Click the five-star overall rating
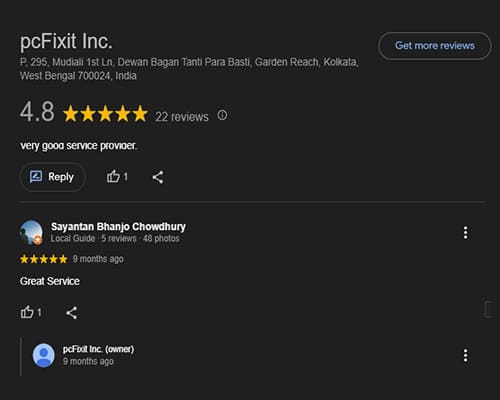The height and width of the screenshot is (400, 500). click(105, 114)
